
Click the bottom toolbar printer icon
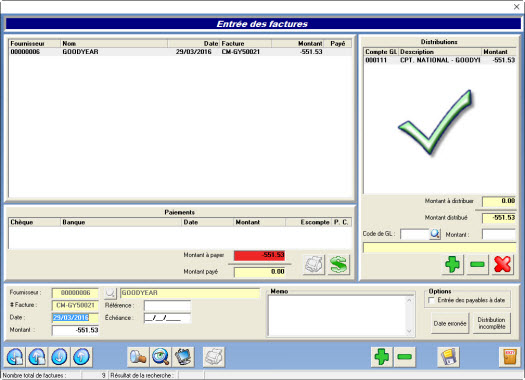214,357
